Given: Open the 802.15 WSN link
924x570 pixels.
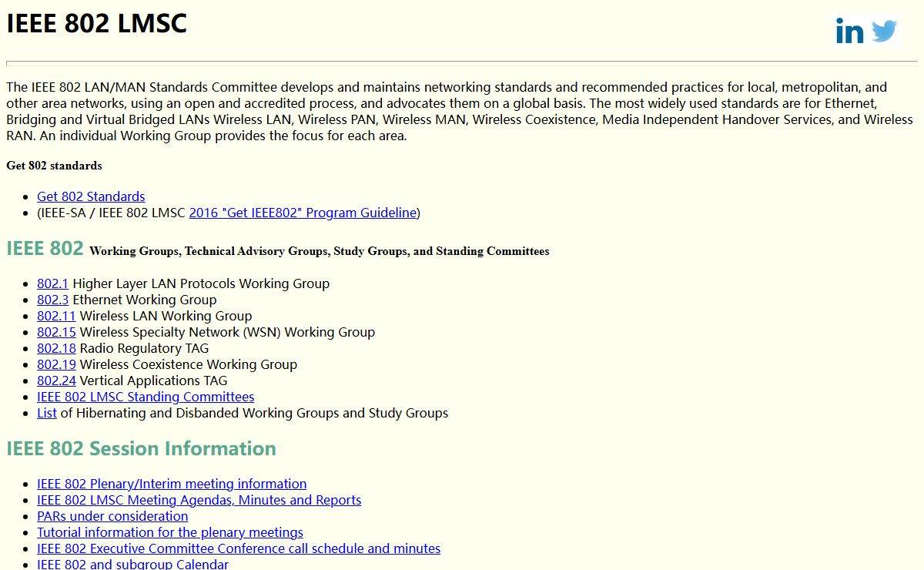Looking at the screenshot, I should pyautogui.click(x=56, y=332).
